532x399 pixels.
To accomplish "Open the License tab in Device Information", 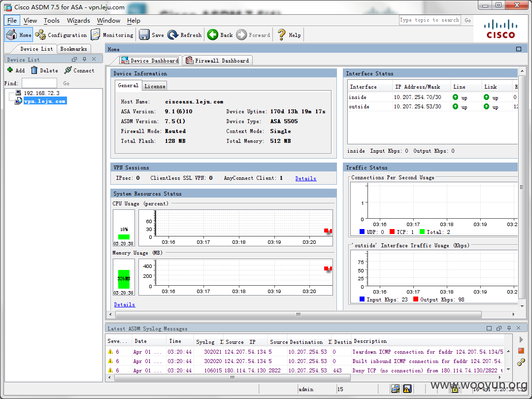I will 155,86.
